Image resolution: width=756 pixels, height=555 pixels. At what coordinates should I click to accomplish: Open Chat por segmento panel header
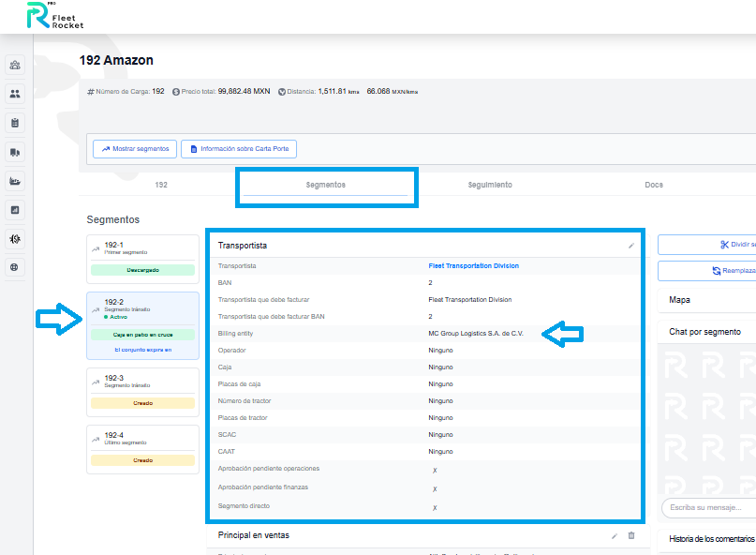pos(707,332)
